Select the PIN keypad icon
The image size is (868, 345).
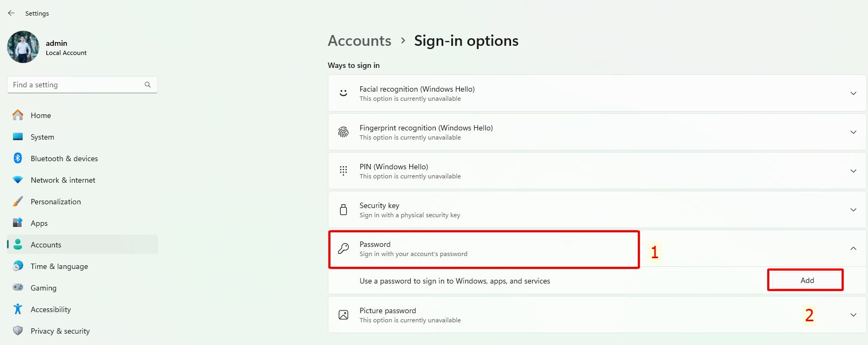tap(343, 170)
